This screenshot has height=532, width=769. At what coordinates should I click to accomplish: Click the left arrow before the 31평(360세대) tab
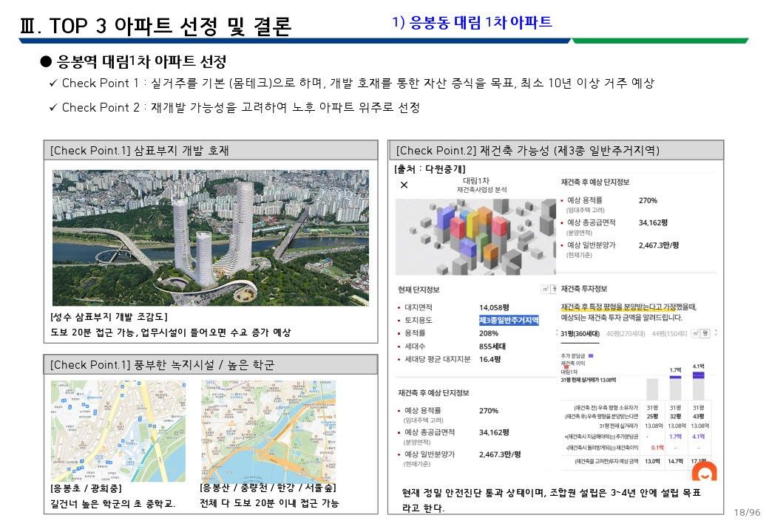tap(557, 333)
